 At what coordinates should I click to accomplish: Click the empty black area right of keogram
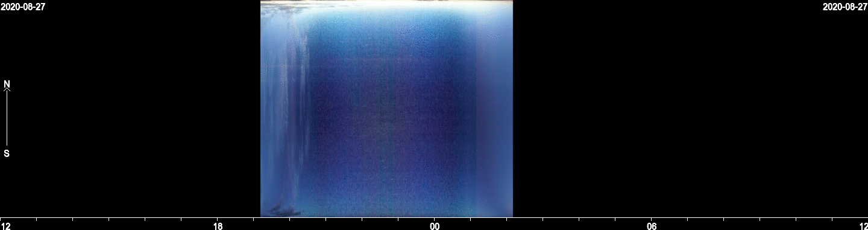pyautogui.click(x=687, y=109)
